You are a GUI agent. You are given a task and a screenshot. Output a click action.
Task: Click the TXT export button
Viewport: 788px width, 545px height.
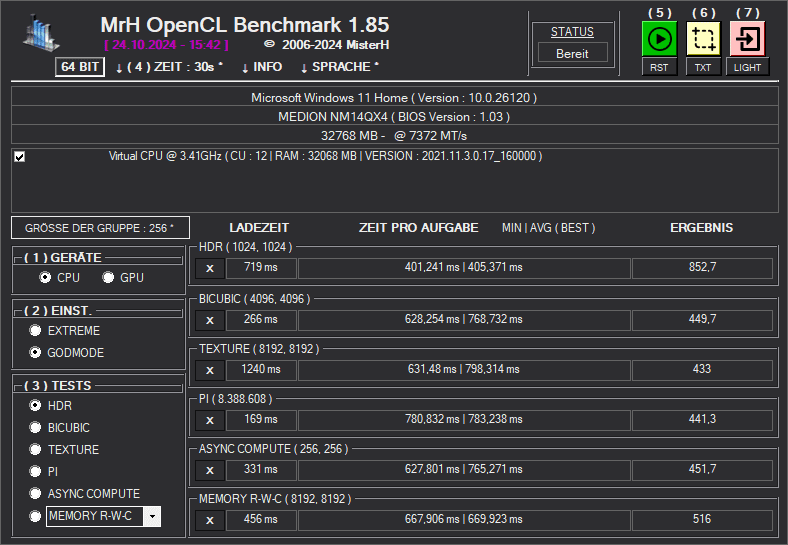(x=703, y=67)
